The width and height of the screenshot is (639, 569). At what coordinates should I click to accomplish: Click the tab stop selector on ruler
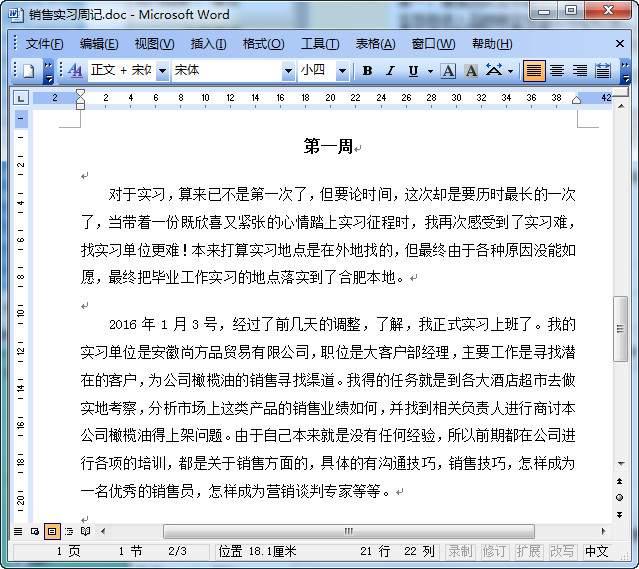(21, 98)
